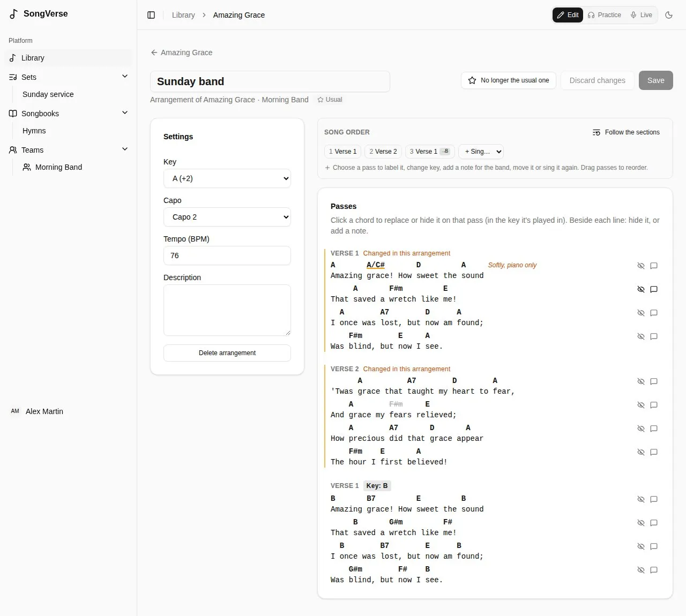Add note to first 'I once was lost' line
Image resolution: width=686 pixels, height=616 pixels.
(654, 313)
